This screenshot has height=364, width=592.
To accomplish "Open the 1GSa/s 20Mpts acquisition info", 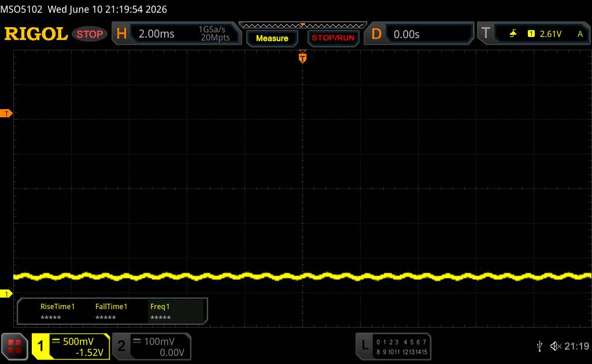I will click(215, 34).
